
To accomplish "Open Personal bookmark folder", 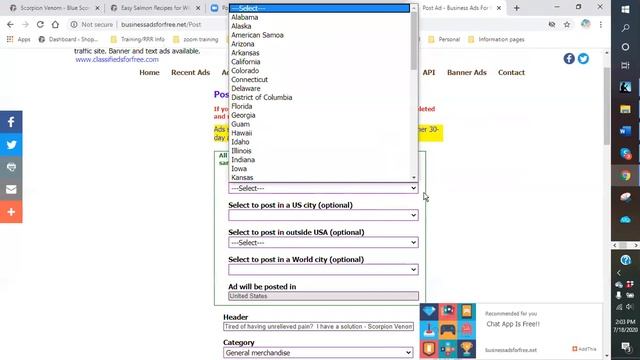I will 444,40.
